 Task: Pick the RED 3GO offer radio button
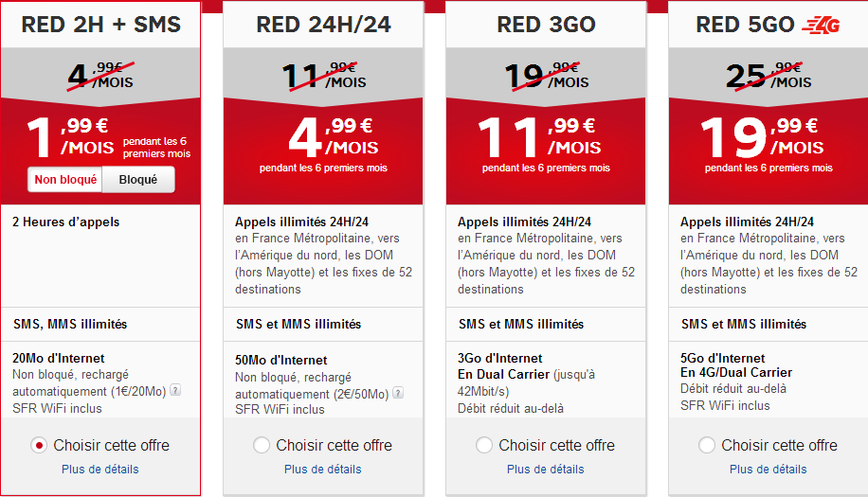pos(484,446)
